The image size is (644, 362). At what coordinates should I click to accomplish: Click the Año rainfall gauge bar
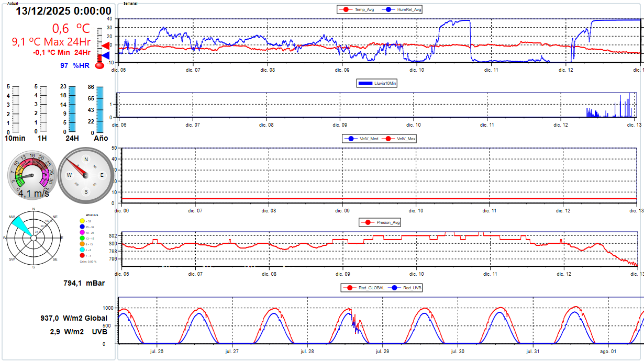[100, 109]
